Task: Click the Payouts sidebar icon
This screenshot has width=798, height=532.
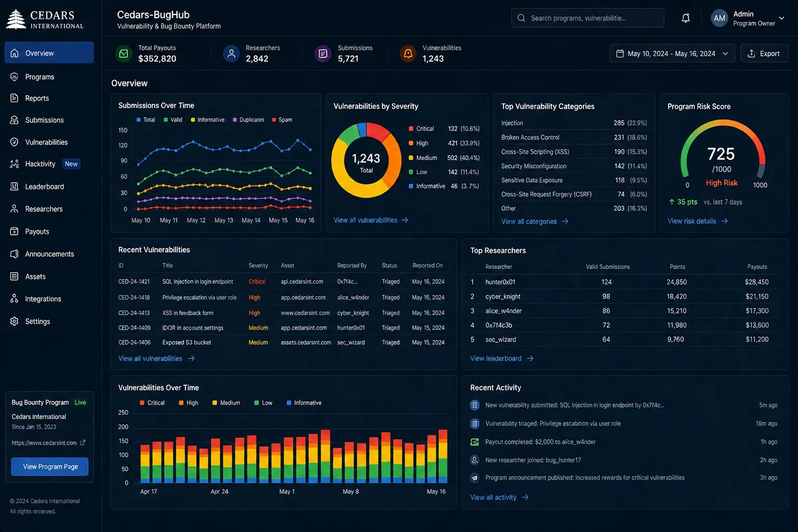Action: pos(15,232)
